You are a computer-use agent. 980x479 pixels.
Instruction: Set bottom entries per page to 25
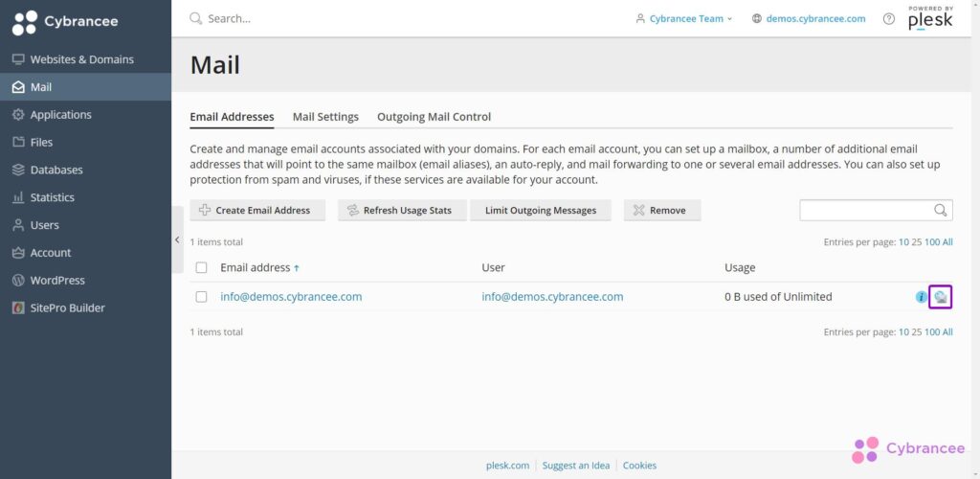pyautogui.click(x=916, y=332)
